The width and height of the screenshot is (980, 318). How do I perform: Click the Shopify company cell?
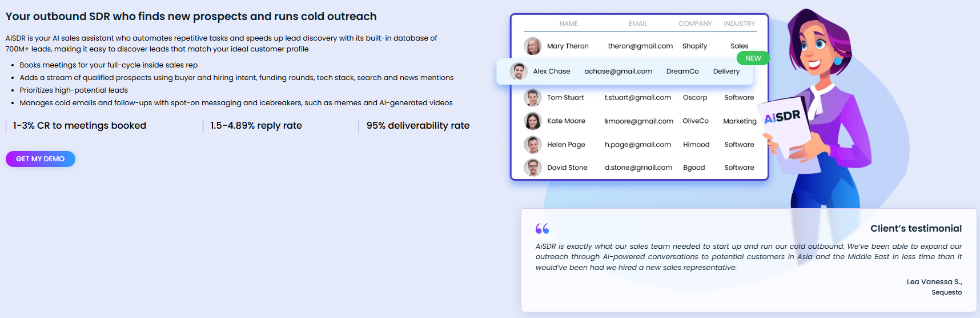tap(694, 46)
